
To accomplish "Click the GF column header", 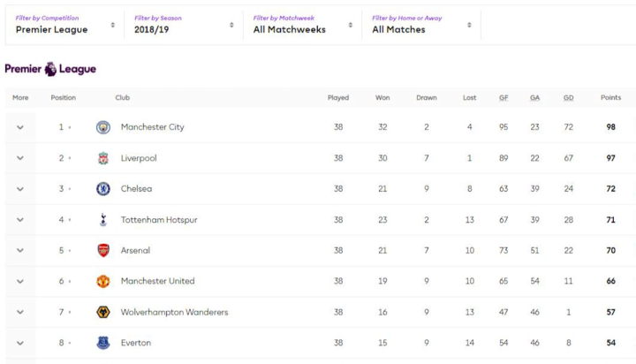I will (x=503, y=98).
